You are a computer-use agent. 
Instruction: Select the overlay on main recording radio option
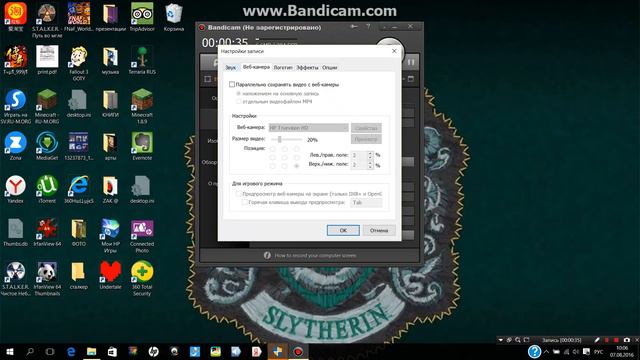click(238, 93)
